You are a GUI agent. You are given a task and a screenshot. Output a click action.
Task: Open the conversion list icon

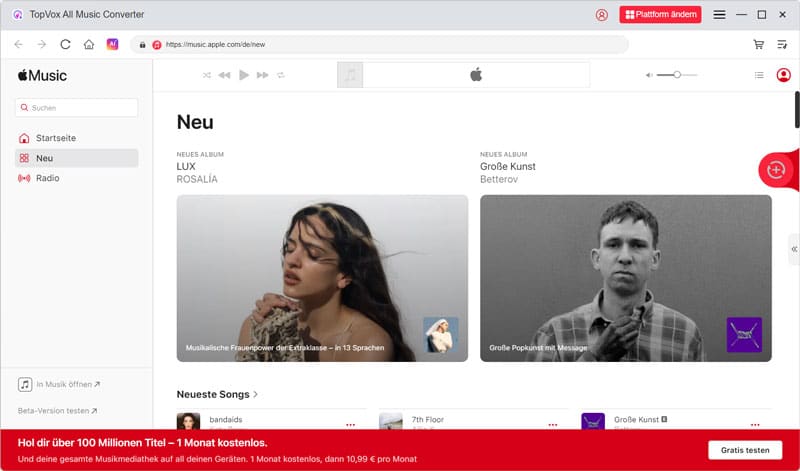[782, 44]
